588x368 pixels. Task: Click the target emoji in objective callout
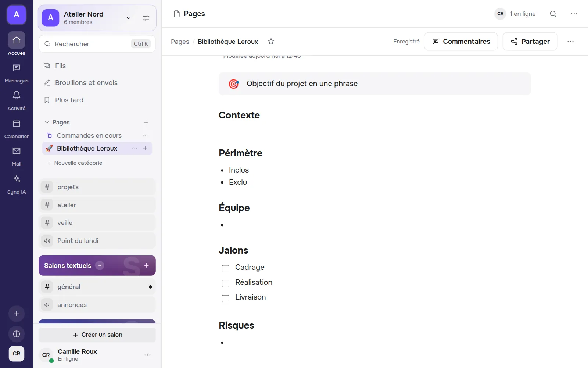click(x=234, y=84)
